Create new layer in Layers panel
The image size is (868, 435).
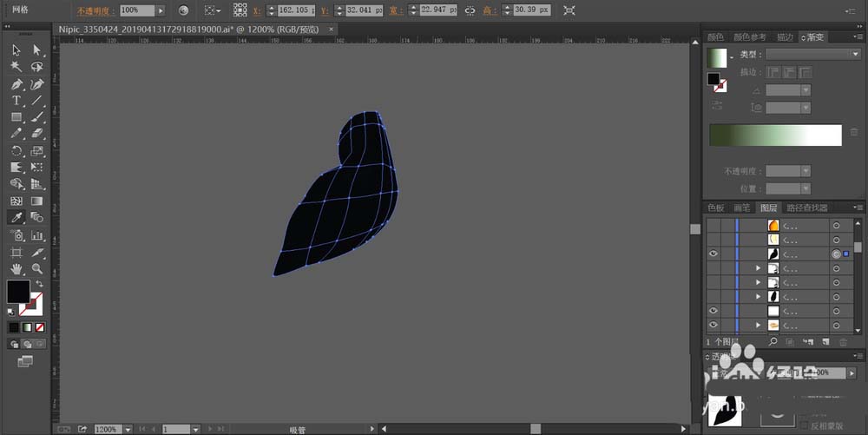825,342
